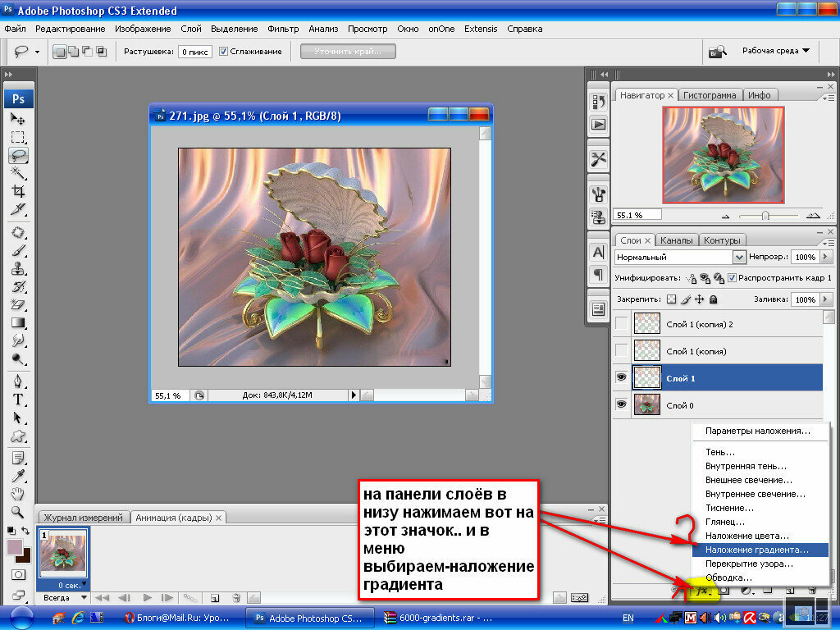Show layer Слой 1 (копия) 2

[x=622, y=323]
